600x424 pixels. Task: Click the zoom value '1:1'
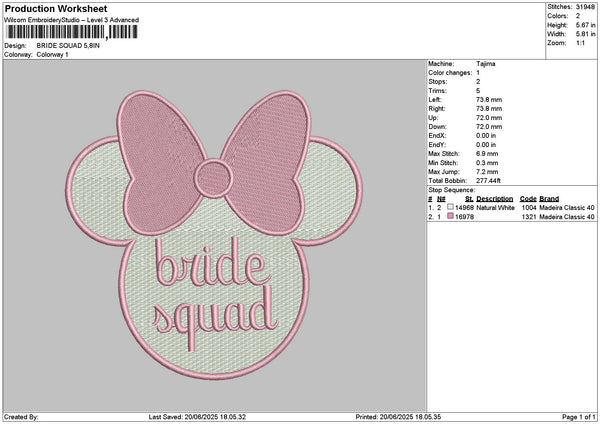point(580,43)
